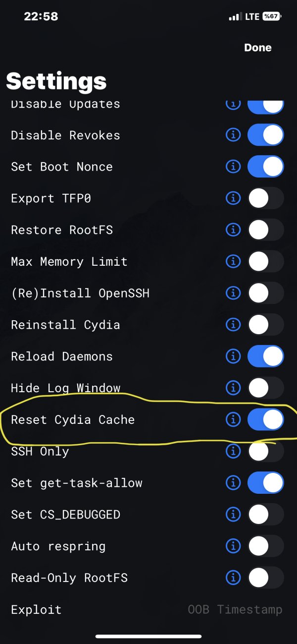Toggle Hide Log Window on

tap(266, 388)
